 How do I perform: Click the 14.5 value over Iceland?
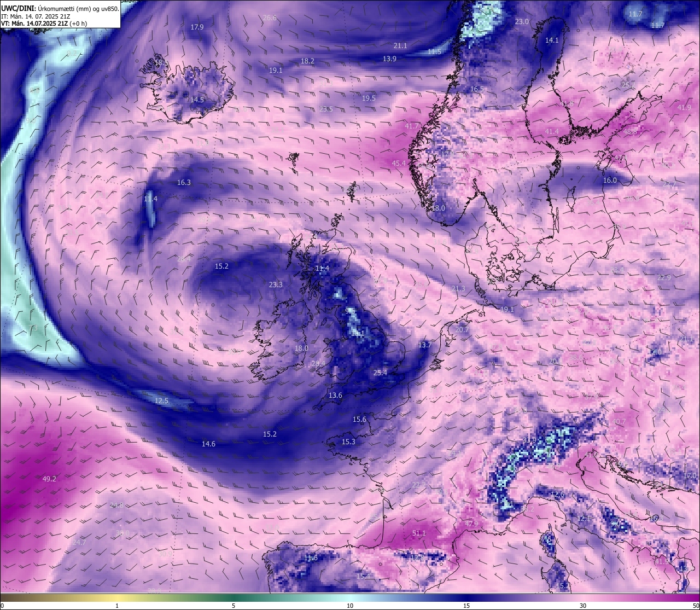click(x=197, y=100)
